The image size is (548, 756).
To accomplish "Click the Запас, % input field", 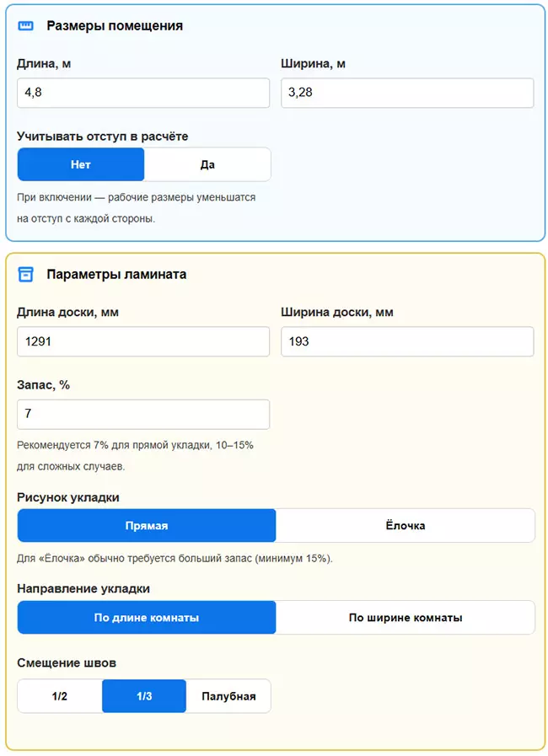I will (x=143, y=415).
